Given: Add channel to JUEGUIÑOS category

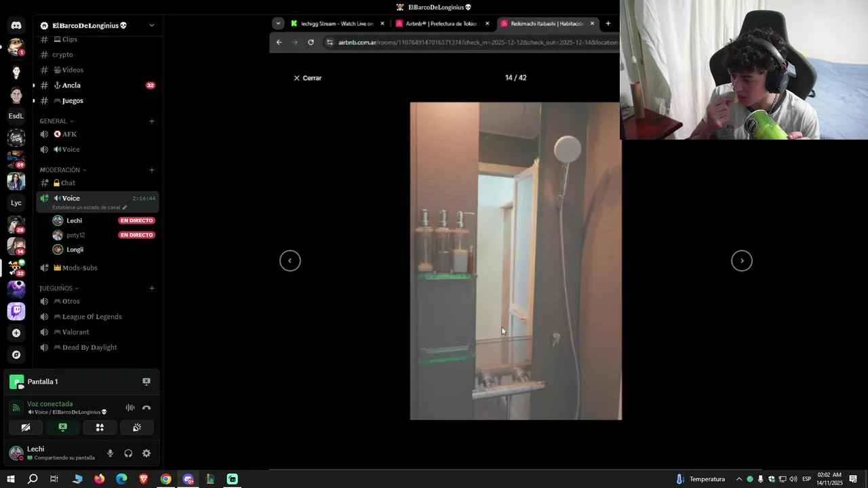Looking at the screenshot, I should click(152, 288).
